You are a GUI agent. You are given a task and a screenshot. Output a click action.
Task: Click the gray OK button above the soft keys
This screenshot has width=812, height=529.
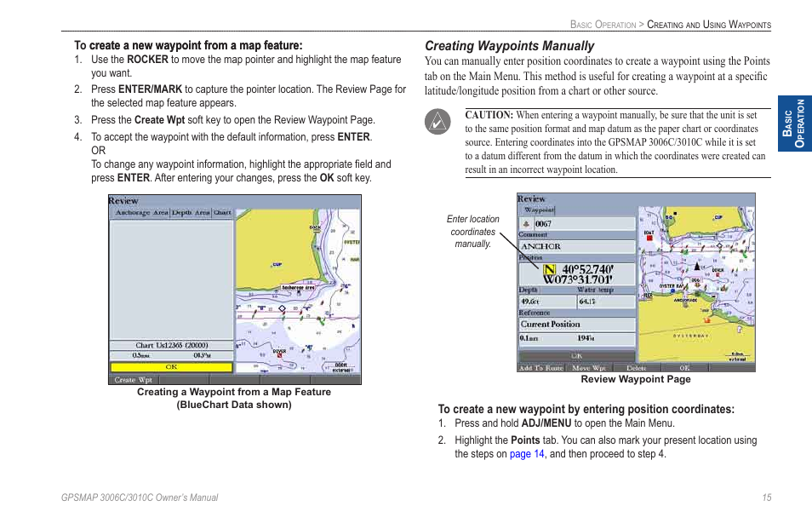tap(577, 356)
